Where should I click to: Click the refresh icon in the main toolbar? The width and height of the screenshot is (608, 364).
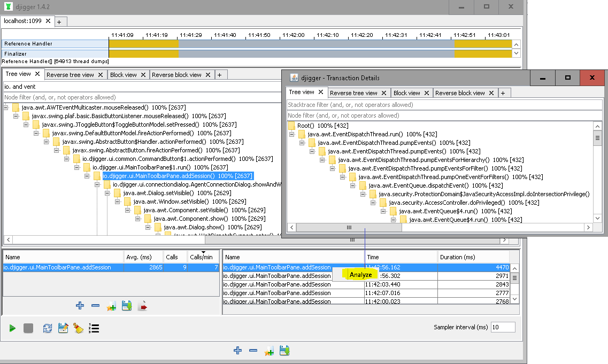(47, 328)
